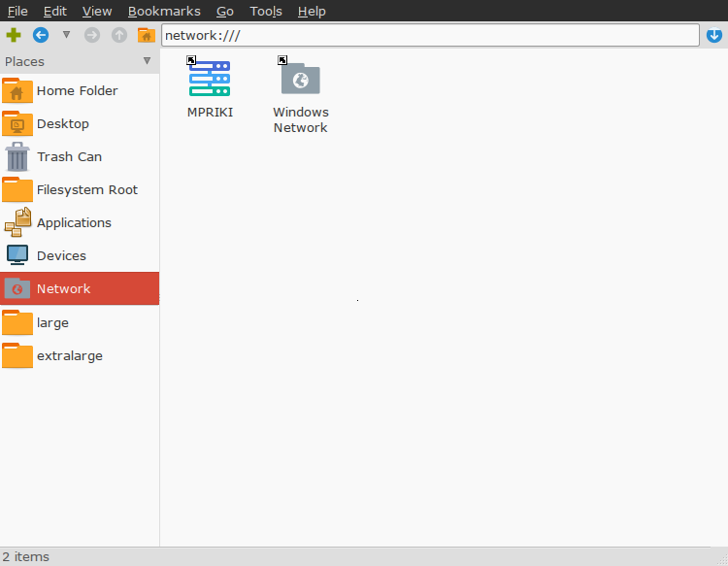Click the network:/// location path field
728x566 pixels.
tap(430, 35)
